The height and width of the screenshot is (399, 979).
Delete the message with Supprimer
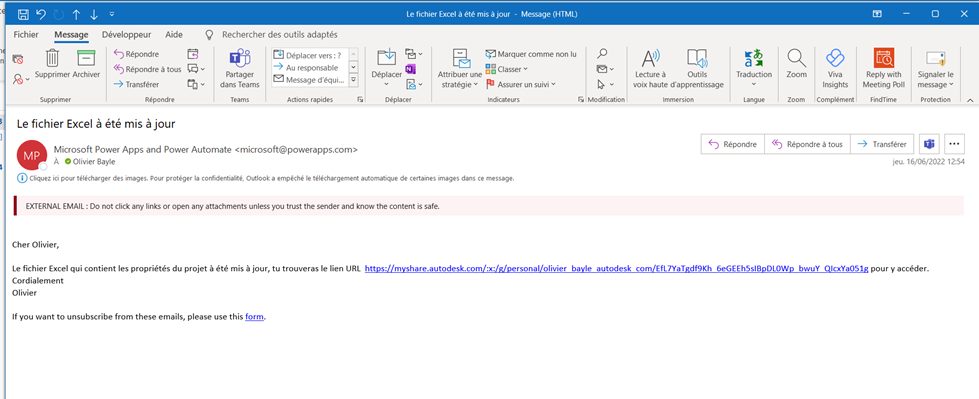pos(52,65)
